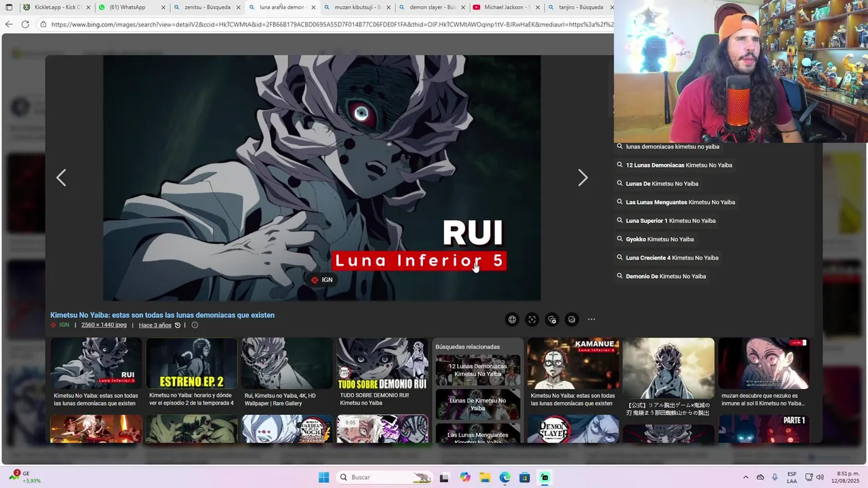Show the next image with the right arrow
868x488 pixels.
(x=583, y=178)
